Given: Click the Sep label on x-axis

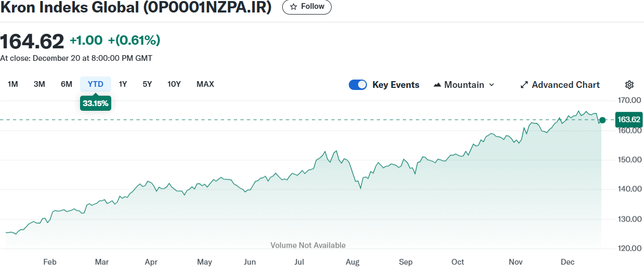Looking at the screenshot, I should pyautogui.click(x=406, y=262).
